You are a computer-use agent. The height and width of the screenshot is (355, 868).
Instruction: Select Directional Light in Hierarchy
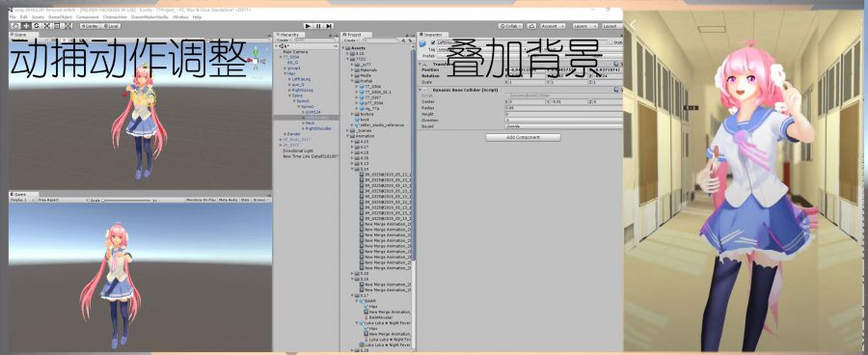(298, 150)
